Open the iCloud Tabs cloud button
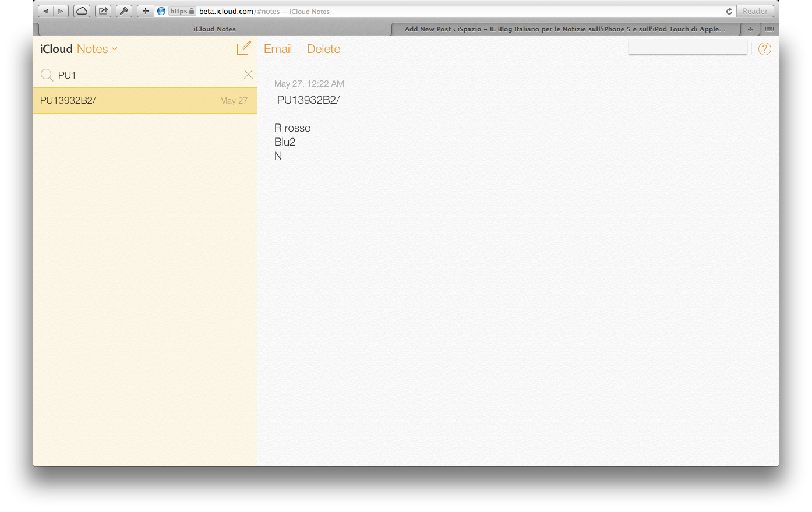 [82, 11]
